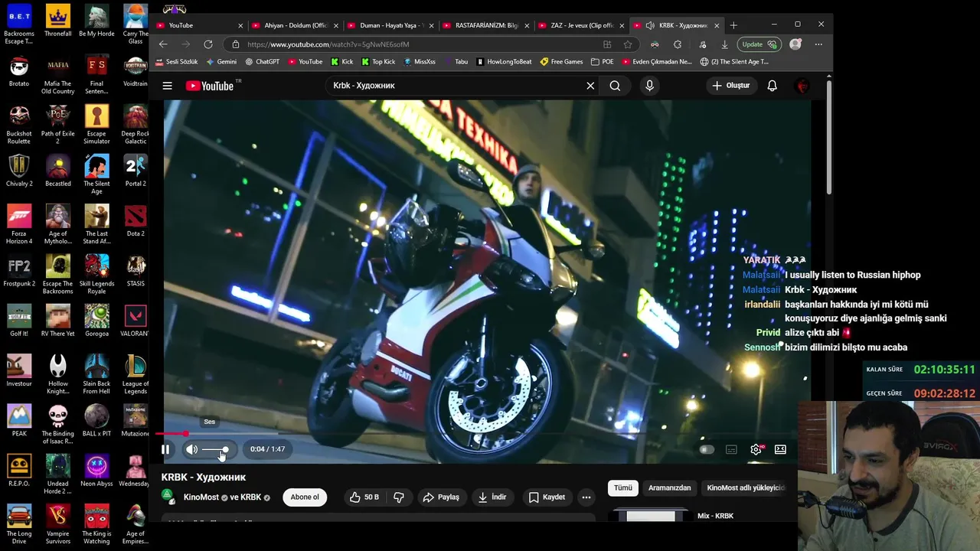Toggle subtitles with the captions icon
This screenshot has width=980, height=551.
click(731, 450)
